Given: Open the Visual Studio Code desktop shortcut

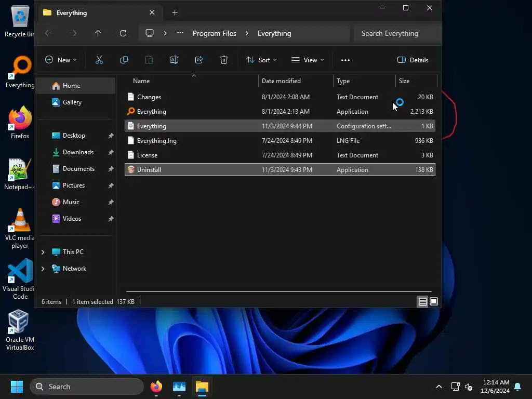Looking at the screenshot, I should (19, 279).
